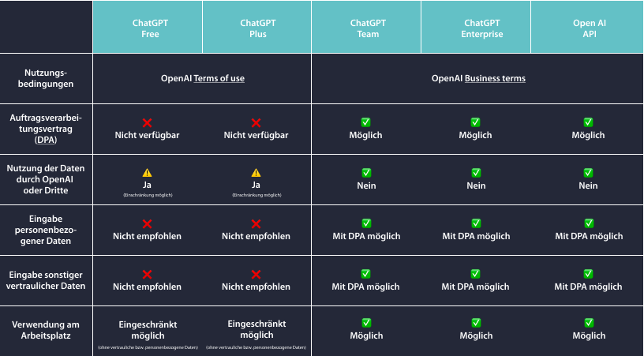The height and width of the screenshot is (356, 644).
Task: Click red X for ChatGPT Plus vertraulicher Daten
Action: [256, 274]
